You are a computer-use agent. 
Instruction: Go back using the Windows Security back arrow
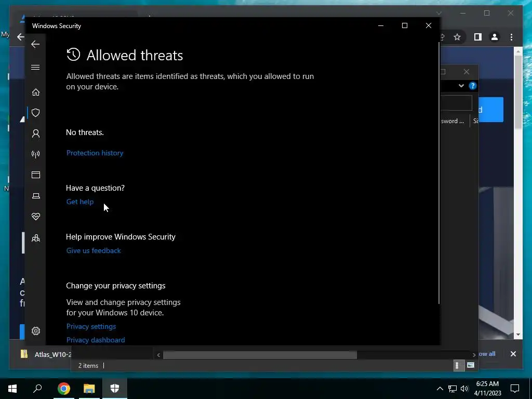coord(35,44)
